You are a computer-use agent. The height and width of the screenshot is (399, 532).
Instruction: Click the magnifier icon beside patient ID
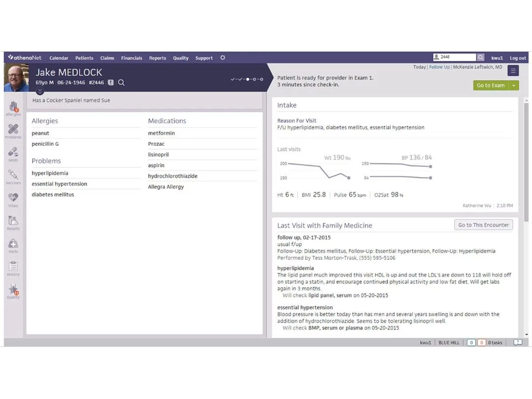[x=121, y=82]
